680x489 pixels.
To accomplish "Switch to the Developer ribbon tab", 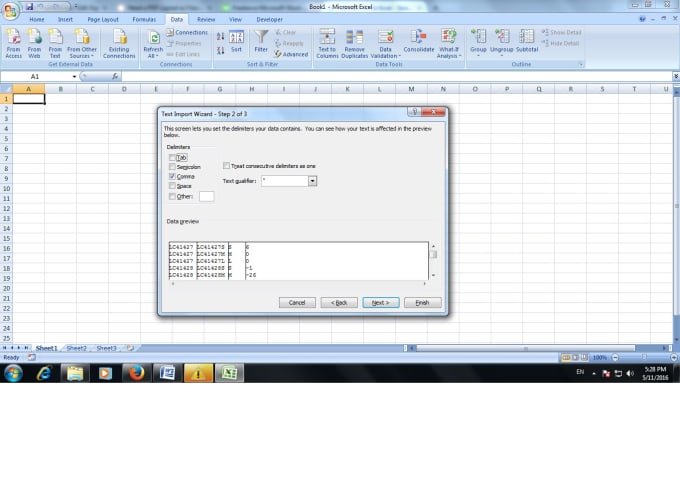I will (269, 20).
